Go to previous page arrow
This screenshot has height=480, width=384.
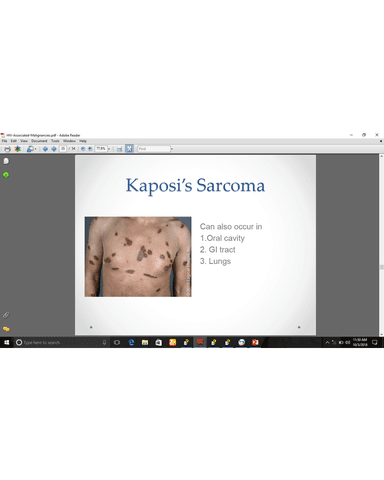(45, 149)
